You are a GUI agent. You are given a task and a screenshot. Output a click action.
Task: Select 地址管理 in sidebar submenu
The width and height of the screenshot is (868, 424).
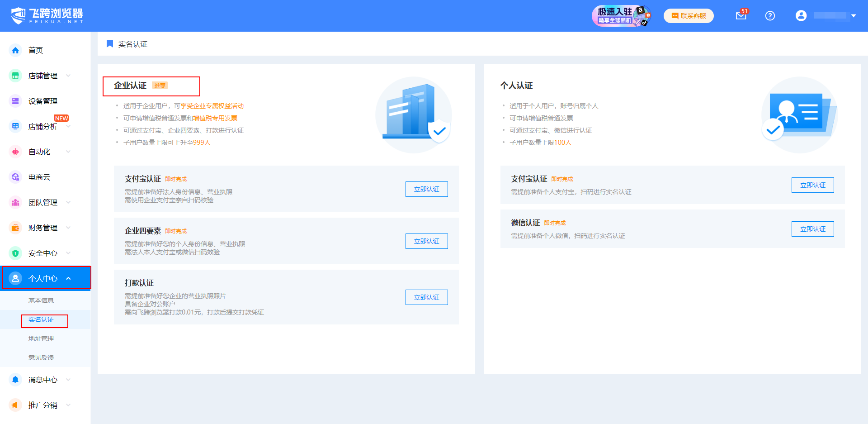[41, 338]
